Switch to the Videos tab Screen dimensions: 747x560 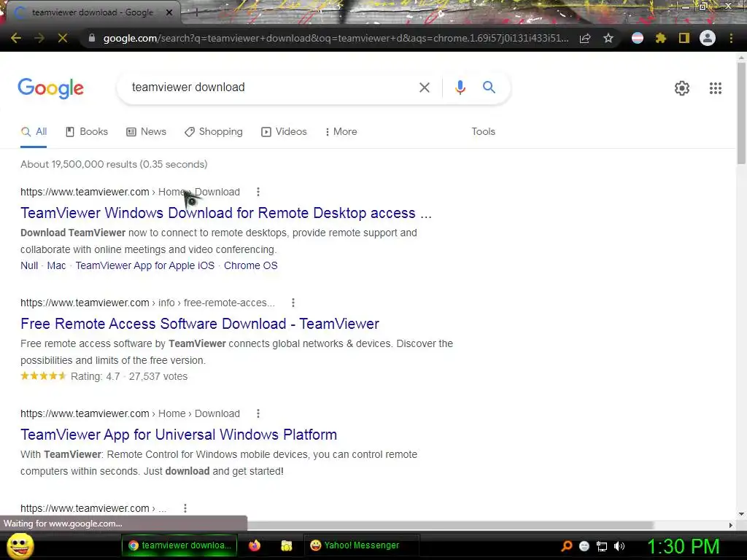[x=284, y=132]
